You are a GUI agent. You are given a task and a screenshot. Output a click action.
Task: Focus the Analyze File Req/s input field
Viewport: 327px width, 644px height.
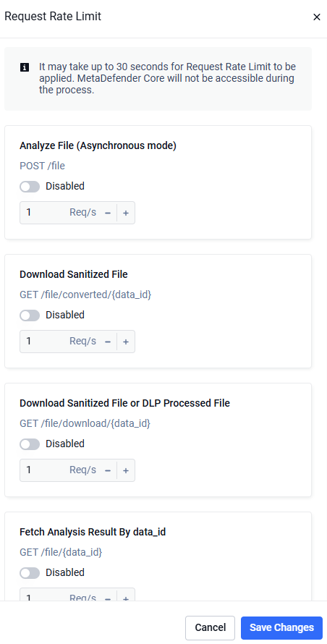coord(45,213)
